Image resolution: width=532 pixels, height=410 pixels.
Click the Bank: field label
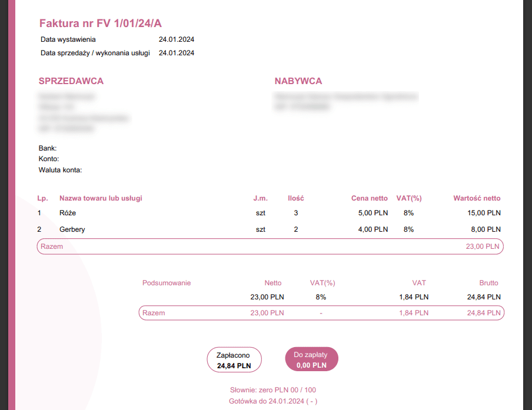point(48,148)
